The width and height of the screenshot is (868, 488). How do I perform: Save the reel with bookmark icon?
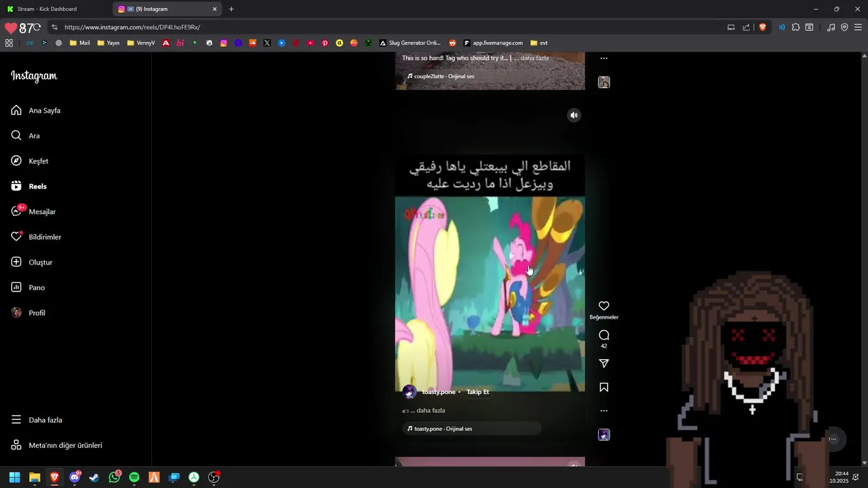604,388
